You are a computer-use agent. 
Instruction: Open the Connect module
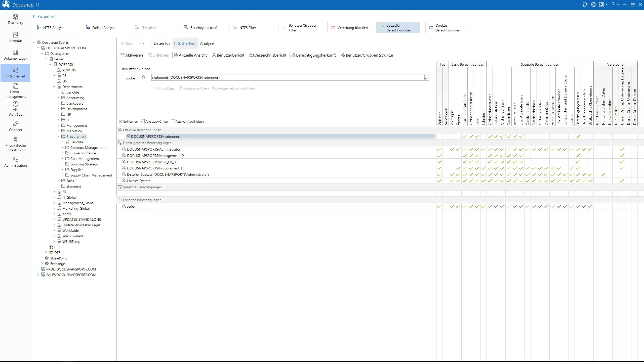[x=15, y=126]
